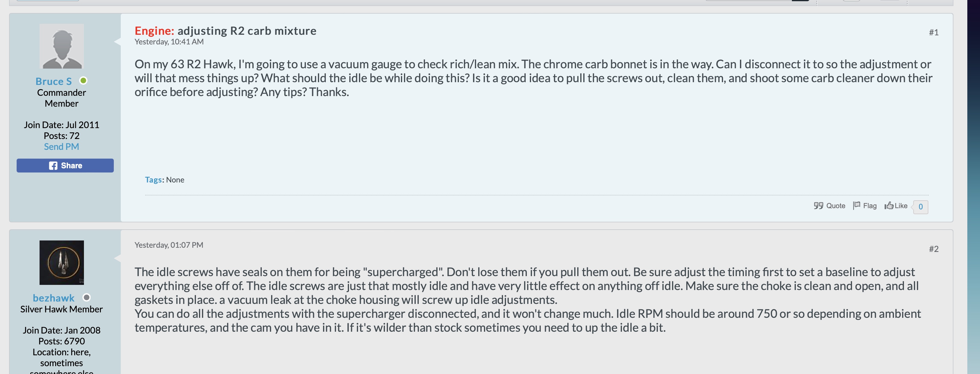This screenshot has height=374, width=980.
Task: Open post #2 permalink
Action: click(x=934, y=249)
